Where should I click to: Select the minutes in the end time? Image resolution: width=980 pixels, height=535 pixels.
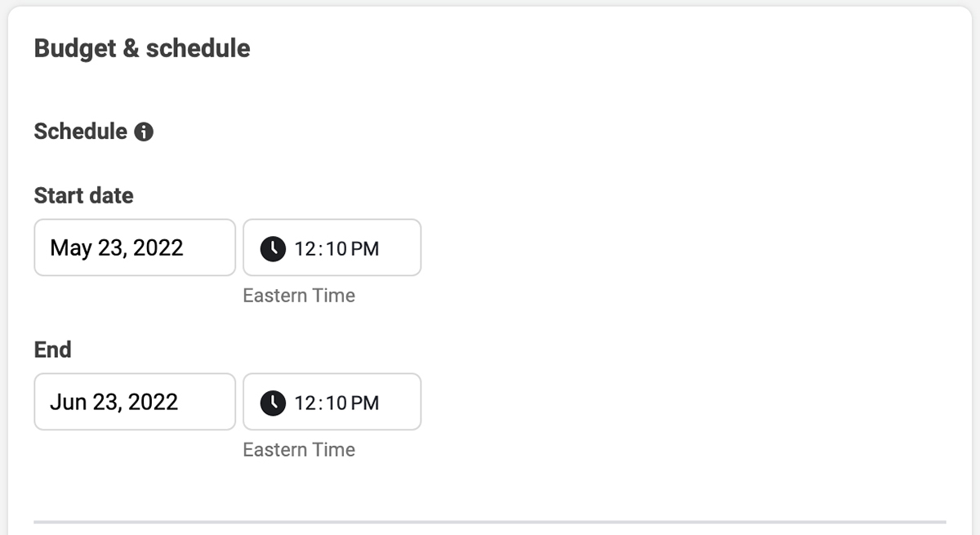pyautogui.click(x=337, y=403)
